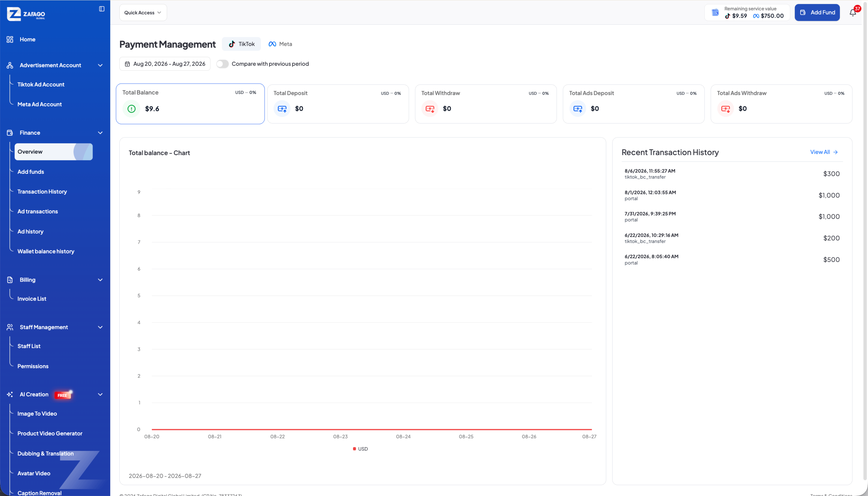
Task: Click the notification bell icon
Action: click(852, 13)
